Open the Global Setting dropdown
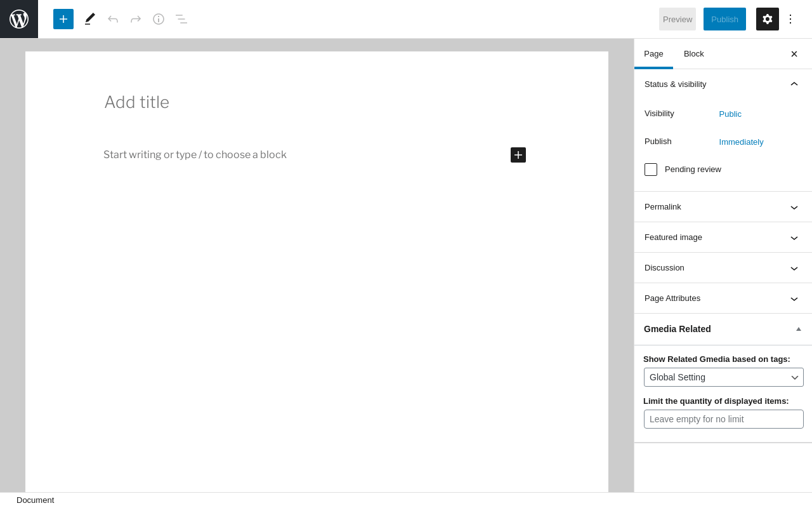 pos(724,377)
